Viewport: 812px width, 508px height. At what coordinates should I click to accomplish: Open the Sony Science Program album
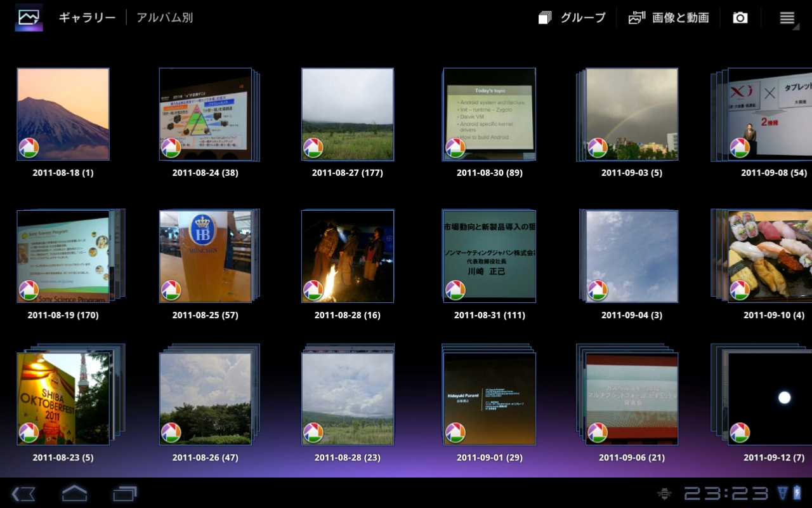pyautogui.click(x=63, y=257)
